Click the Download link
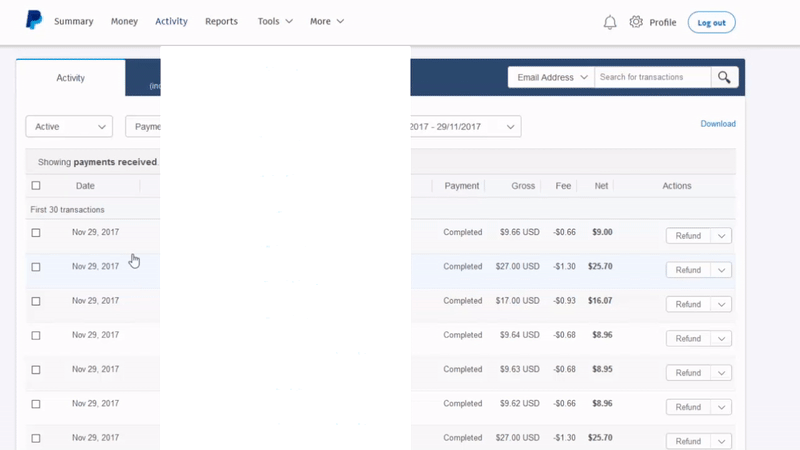The image size is (800, 450). tap(718, 124)
